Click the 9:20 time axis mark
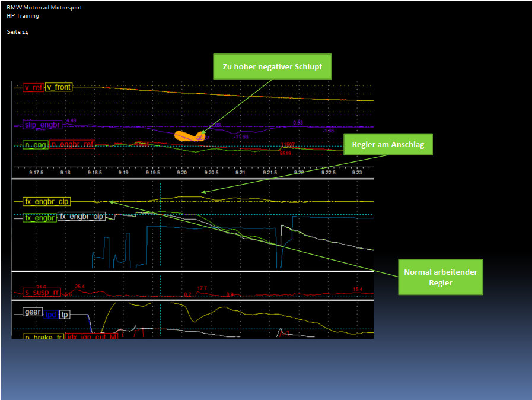Screen dimensions: 532x400 [x=181, y=173]
